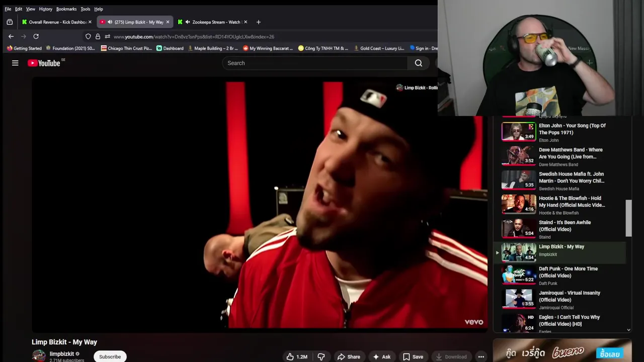Screen dimensions: 644x362
Task: Click the shield tracking protection icon
Action: click(88, 36)
